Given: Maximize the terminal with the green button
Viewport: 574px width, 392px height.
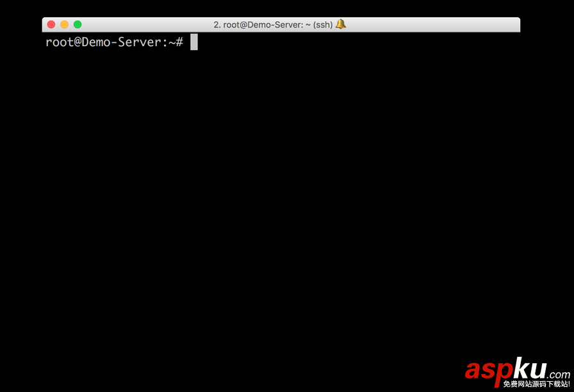Looking at the screenshot, I should click(78, 24).
